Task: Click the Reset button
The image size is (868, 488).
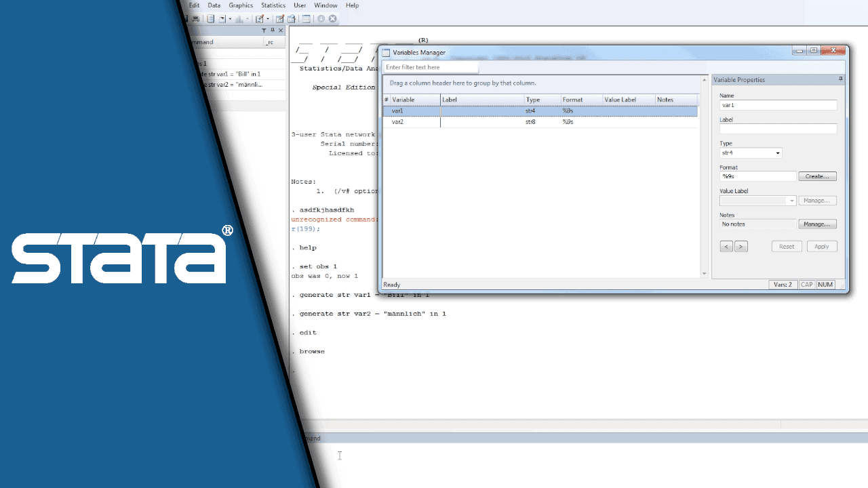Action: tap(787, 247)
